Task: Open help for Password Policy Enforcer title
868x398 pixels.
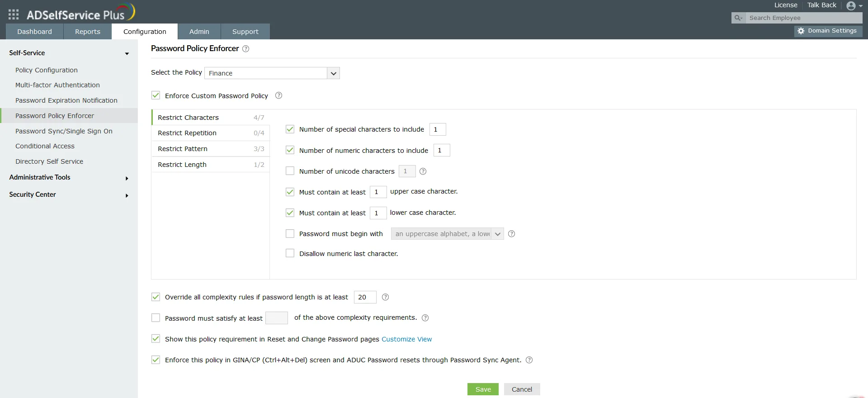Action: [x=246, y=49]
